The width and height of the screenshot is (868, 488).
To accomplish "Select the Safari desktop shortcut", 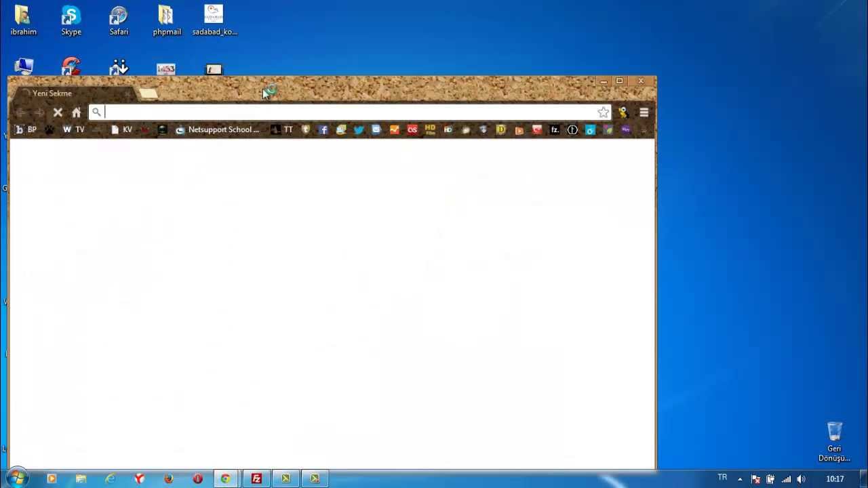I will [x=119, y=20].
